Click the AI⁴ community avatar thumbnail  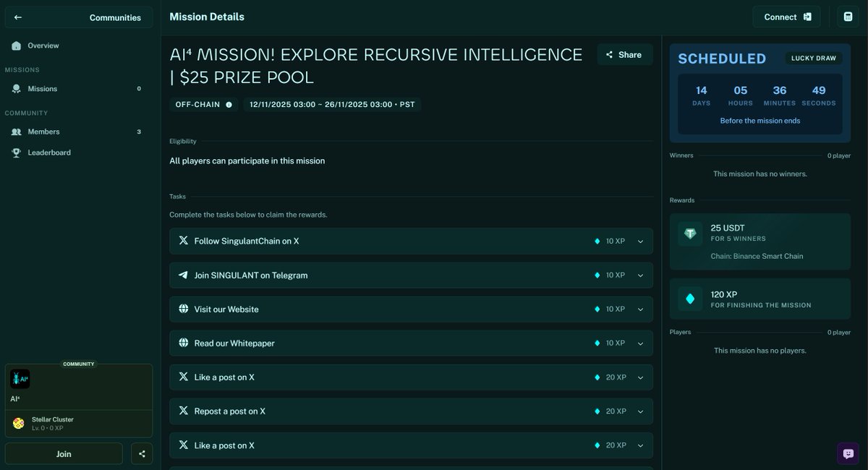pyautogui.click(x=20, y=378)
